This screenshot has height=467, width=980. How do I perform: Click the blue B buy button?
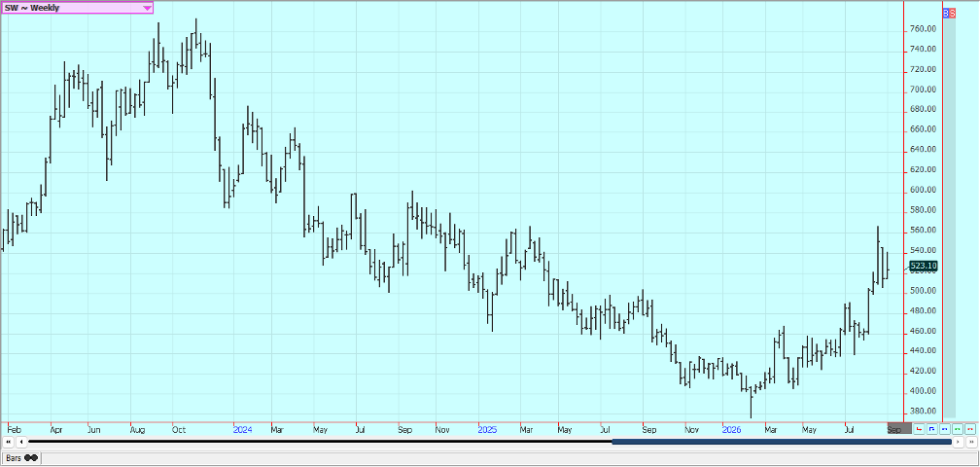point(946,13)
